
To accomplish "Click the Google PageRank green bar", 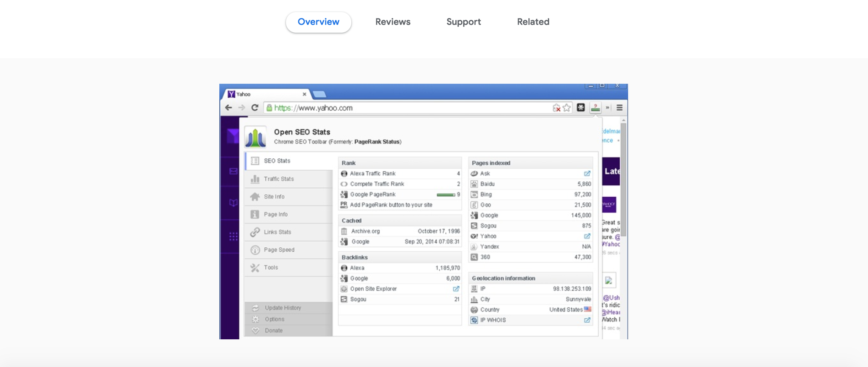I will [446, 195].
